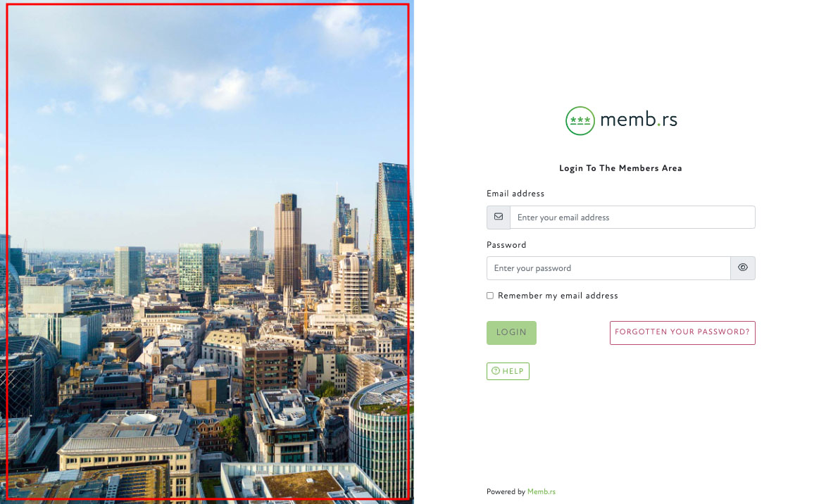Click the Password field label
This screenshot has width=826, height=504.
(506, 245)
